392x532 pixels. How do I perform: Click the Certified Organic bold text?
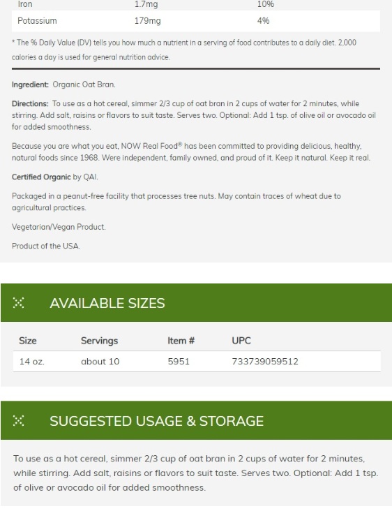click(41, 177)
